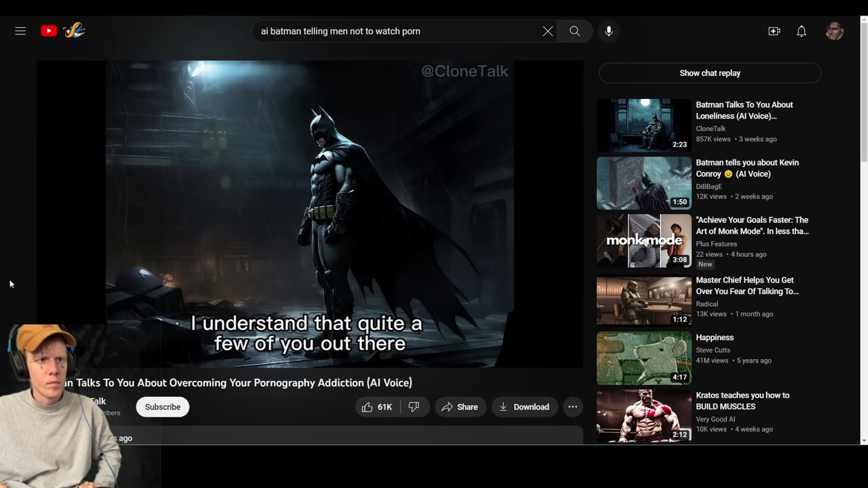The height and width of the screenshot is (488, 868).
Task: Open Batman Talks To You About Loneliness title
Action: coord(745,110)
